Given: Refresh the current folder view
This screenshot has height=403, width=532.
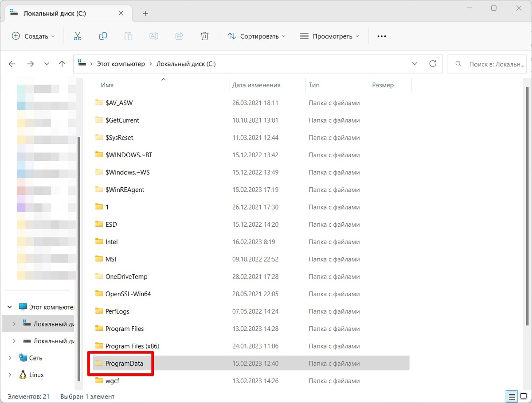Looking at the screenshot, I should click(433, 64).
